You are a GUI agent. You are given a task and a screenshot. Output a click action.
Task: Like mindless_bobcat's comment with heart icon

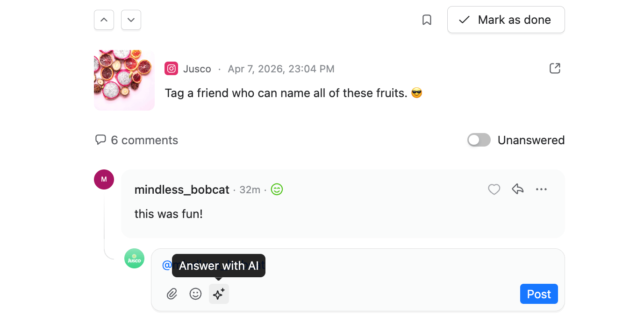click(494, 190)
